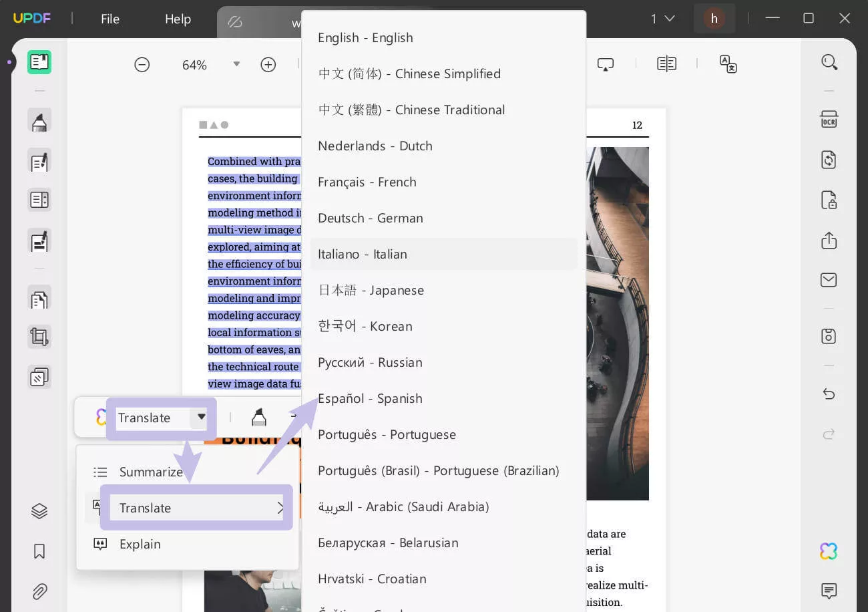Viewport: 868px width, 612px height.
Task: Select the Search icon on right sidebar
Action: pos(829,61)
